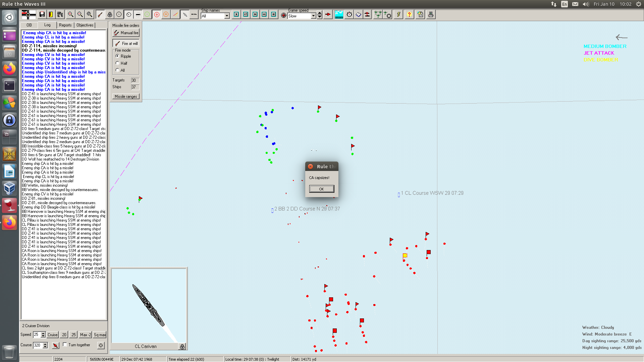Switch to the Reports tab
644x362 pixels.
(x=65, y=25)
